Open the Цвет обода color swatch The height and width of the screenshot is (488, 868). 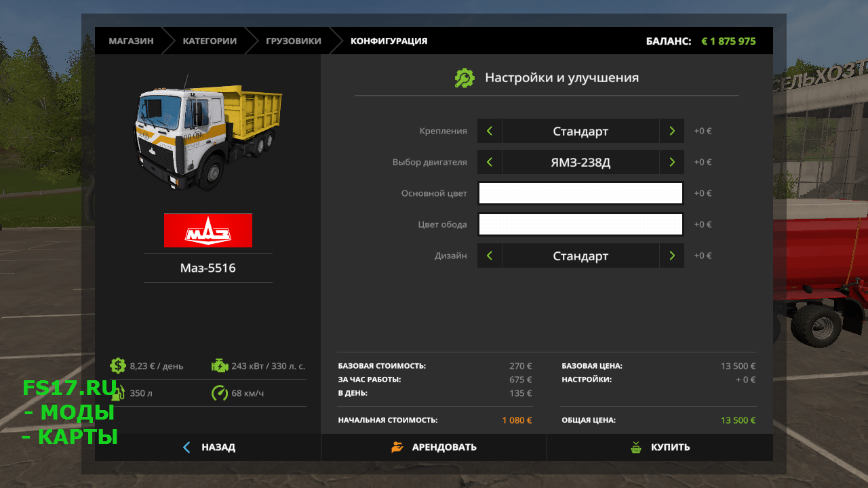(x=580, y=224)
